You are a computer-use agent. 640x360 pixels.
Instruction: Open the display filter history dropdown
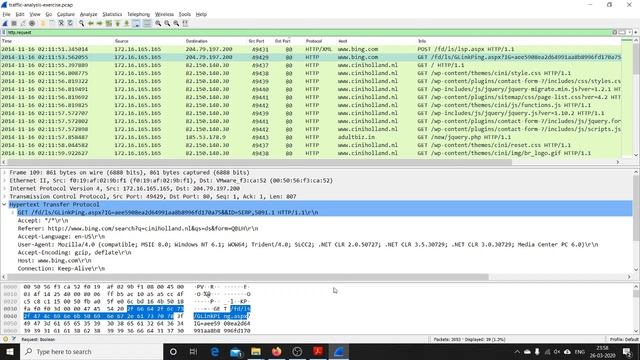630,32
